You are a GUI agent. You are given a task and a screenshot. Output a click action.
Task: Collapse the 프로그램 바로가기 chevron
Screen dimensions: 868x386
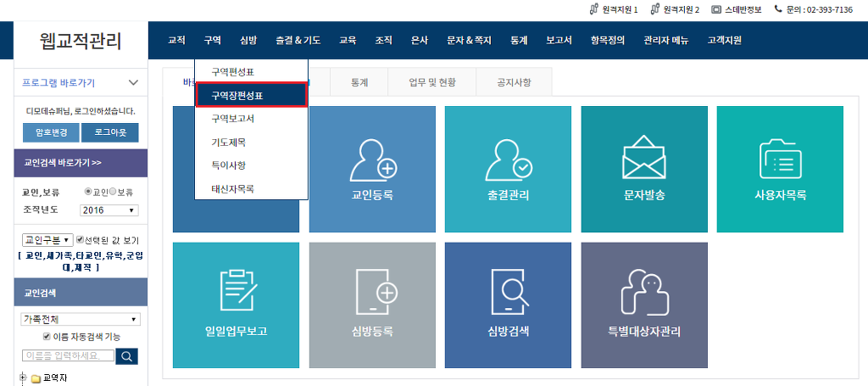(133, 83)
